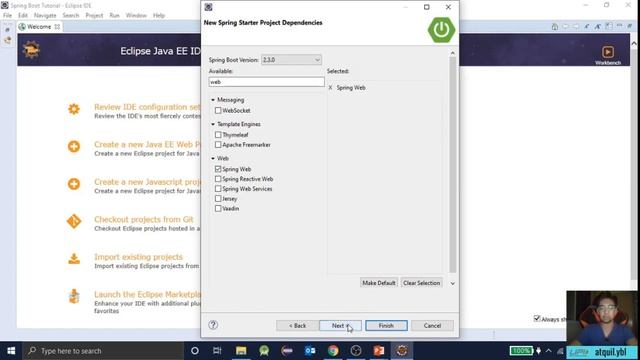Click the dialog scroll up arrow
Viewport: 640px width, 360px height.
tap(452, 53)
